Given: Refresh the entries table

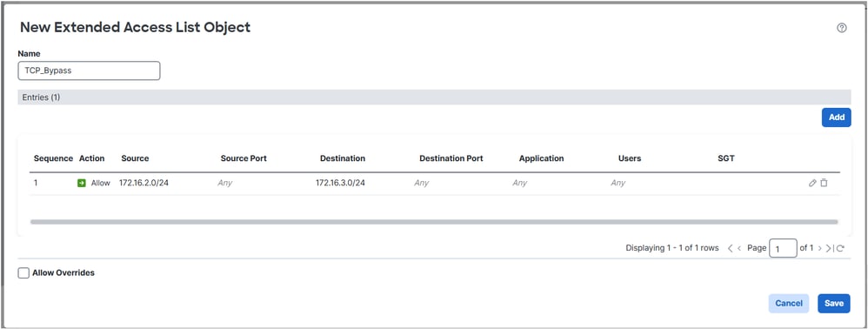Looking at the screenshot, I should tap(840, 248).
